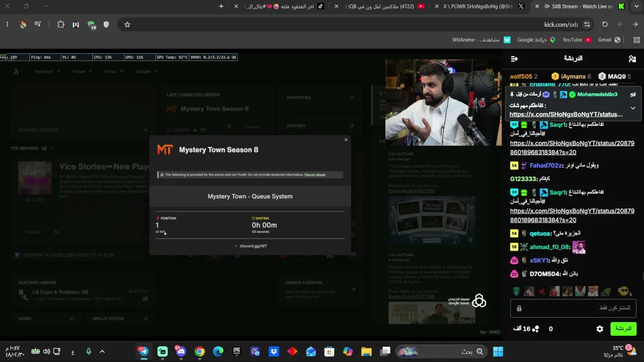Open Discord from taskbar
This screenshot has height=362, width=644.
(181, 351)
